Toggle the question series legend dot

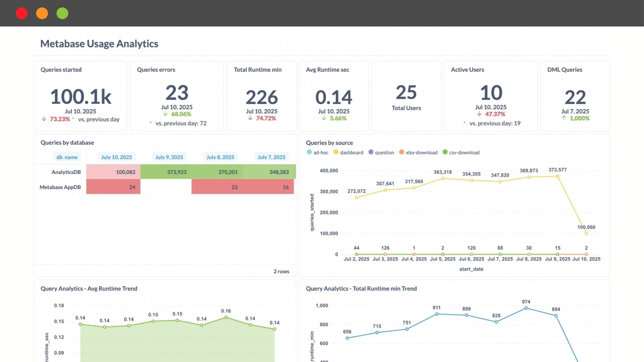tap(371, 152)
